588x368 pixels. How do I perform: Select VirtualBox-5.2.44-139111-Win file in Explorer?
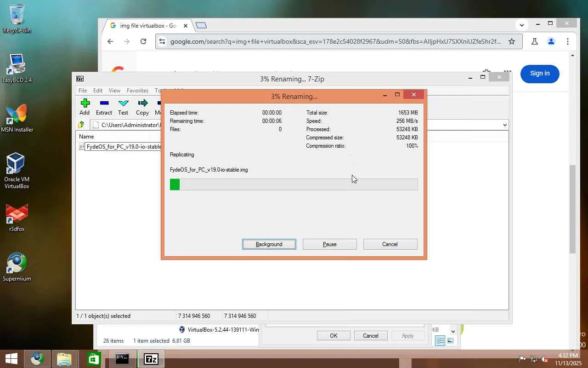pos(219,329)
